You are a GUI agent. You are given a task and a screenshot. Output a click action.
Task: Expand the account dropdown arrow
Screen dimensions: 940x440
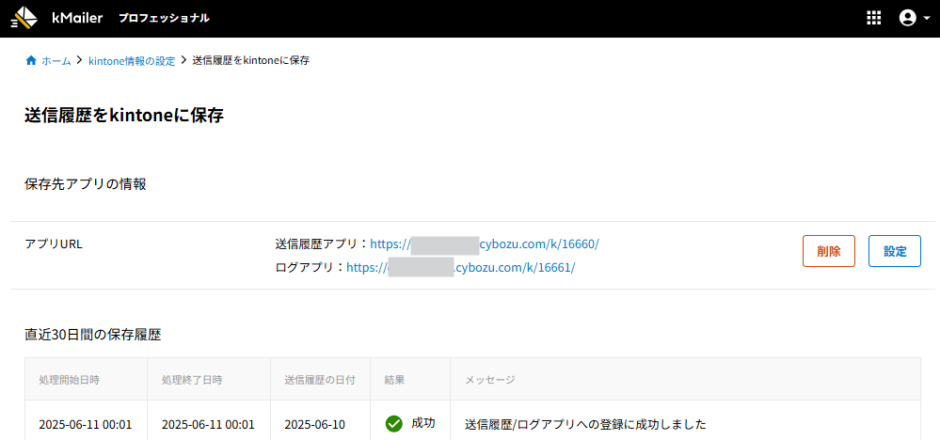(x=926, y=18)
